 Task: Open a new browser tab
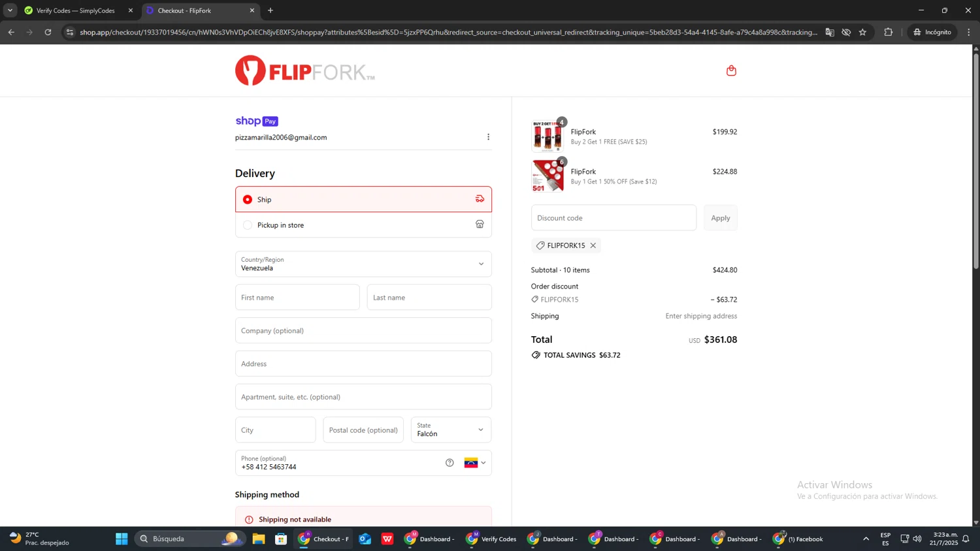[x=270, y=10]
